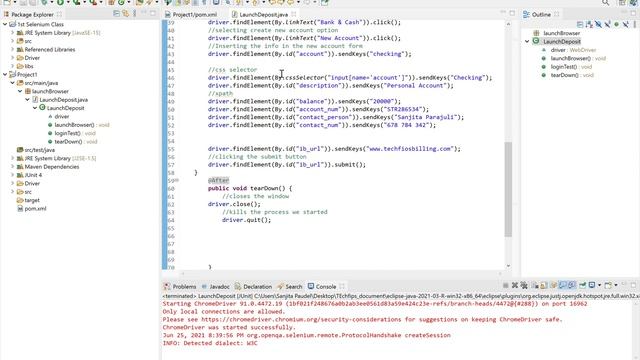Select LaunchDeposit.java editor tab
Viewport: 640px width, 360px height.
click(x=260, y=14)
